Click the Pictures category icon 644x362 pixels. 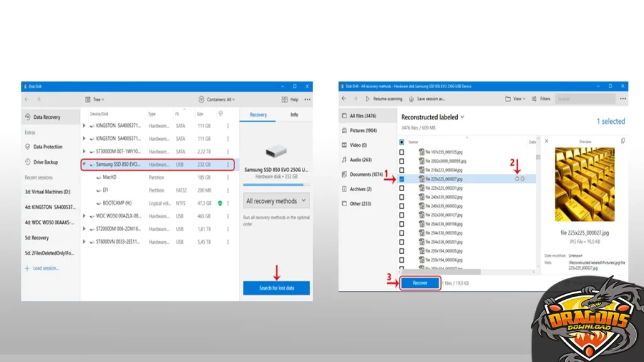click(x=343, y=131)
